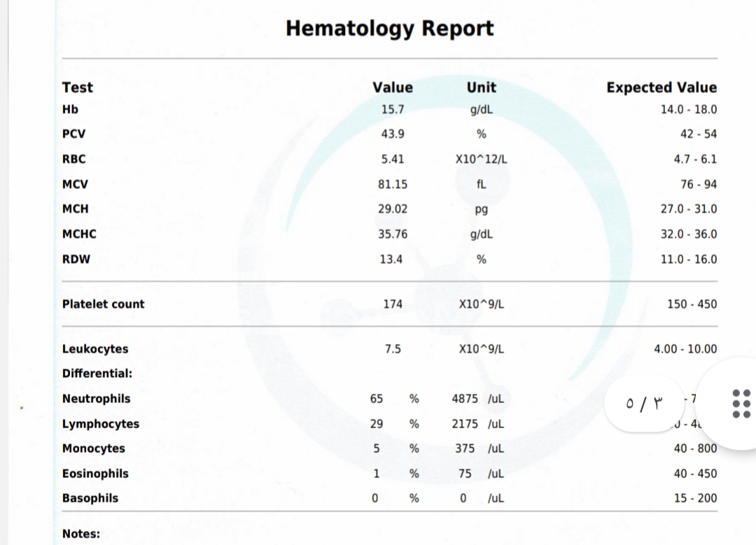Image resolution: width=756 pixels, height=545 pixels.
Task: Select the Platelet count label
Action: point(103,304)
